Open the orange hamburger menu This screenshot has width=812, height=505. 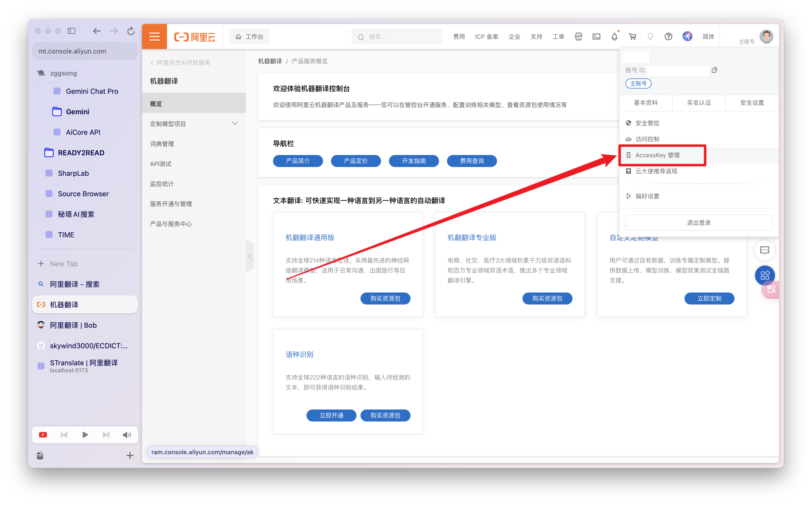[154, 36]
